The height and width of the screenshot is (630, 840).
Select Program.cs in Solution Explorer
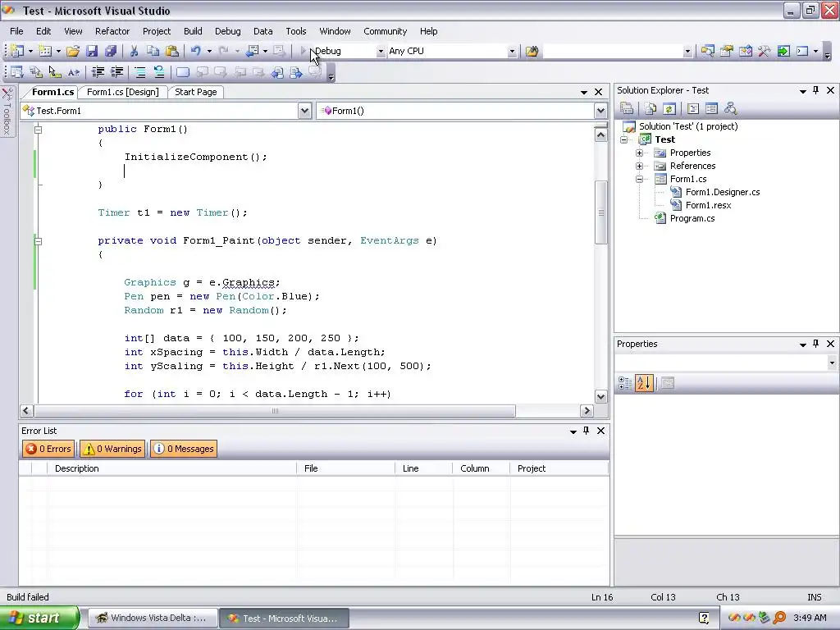692,218
